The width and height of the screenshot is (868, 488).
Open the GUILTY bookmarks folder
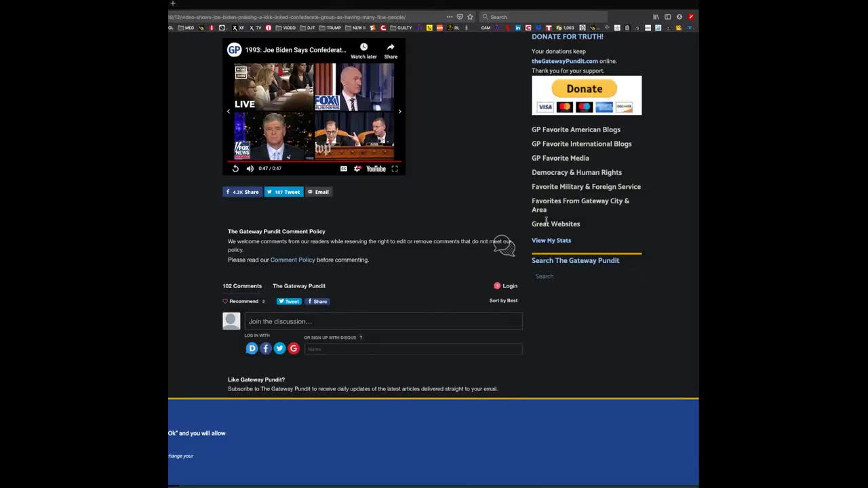401,28
